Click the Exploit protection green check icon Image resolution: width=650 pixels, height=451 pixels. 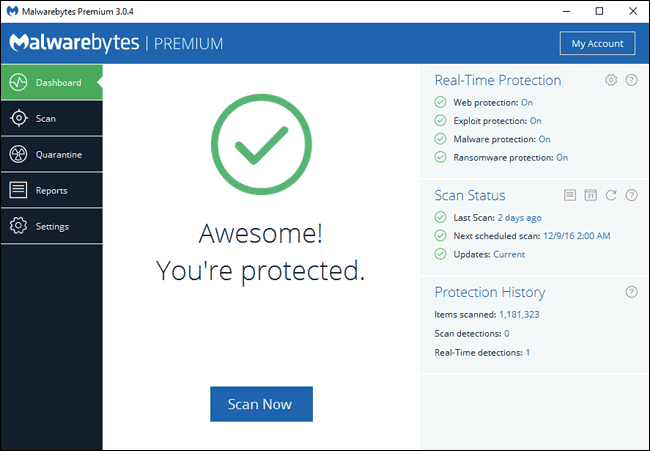click(x=440, y=120)
